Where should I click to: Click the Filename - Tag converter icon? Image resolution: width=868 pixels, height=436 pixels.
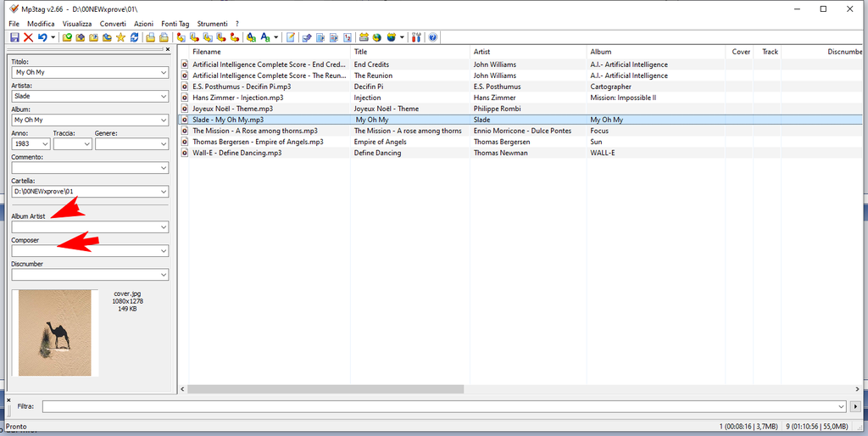click(x=194, y=37)
